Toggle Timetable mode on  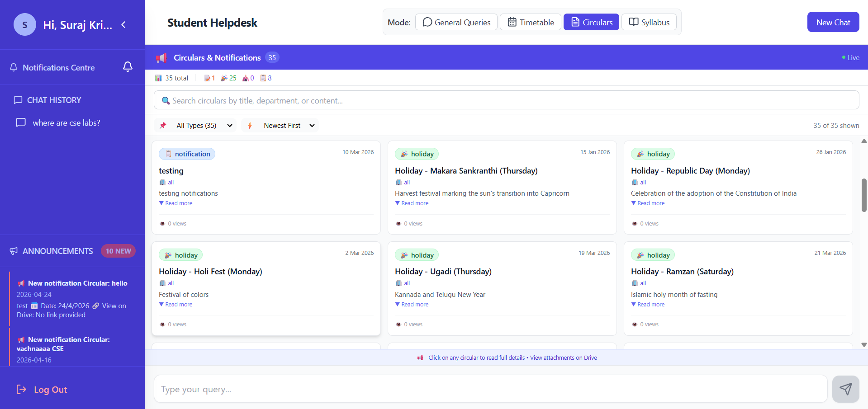tap(530, 22)
